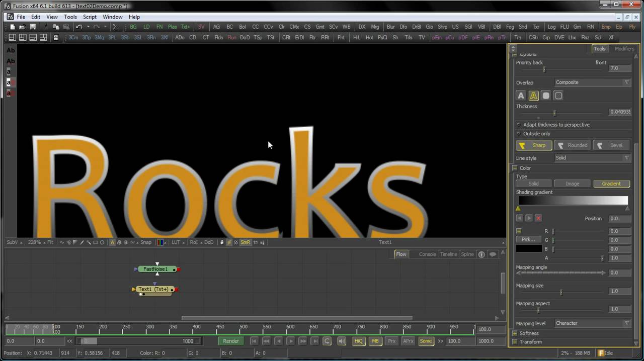
Task: Add a Merge (Mrg) tool
Action: pyautogui.click(x=375, y=27)
